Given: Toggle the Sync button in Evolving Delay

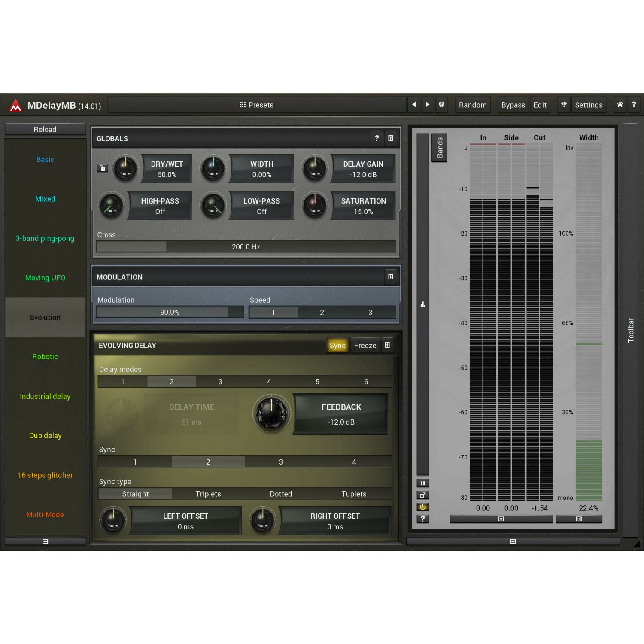Looking at the screenshot, I should [337, 345].
